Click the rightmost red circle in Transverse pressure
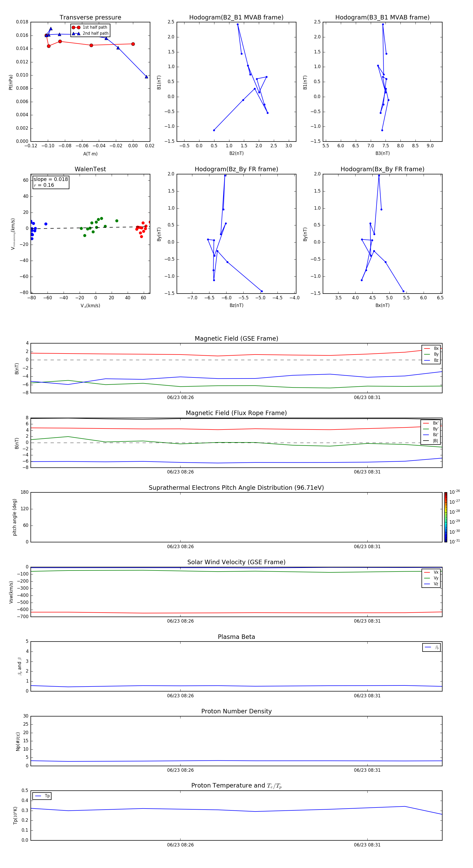 (133, 44)
